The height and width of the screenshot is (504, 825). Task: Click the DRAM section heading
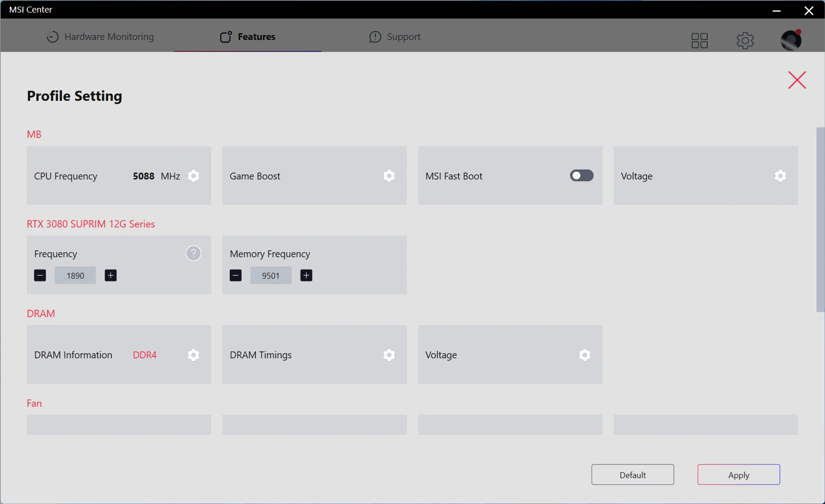41,313
